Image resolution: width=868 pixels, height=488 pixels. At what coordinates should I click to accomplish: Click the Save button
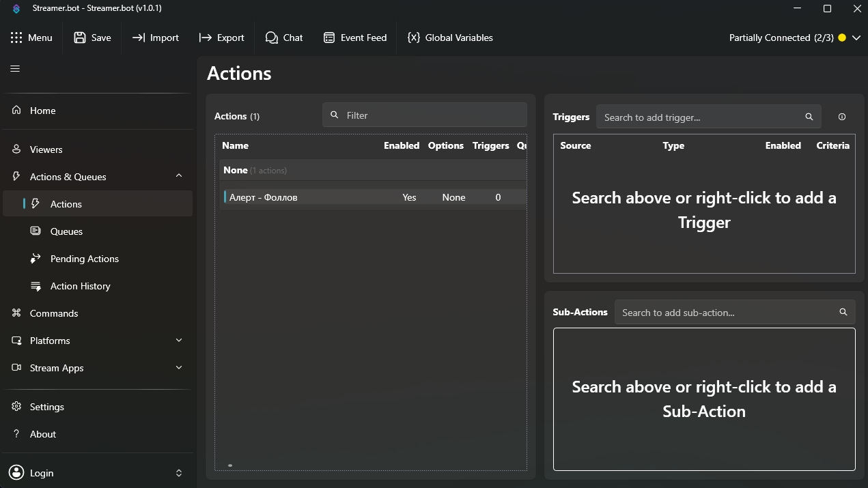click(92, 38)
